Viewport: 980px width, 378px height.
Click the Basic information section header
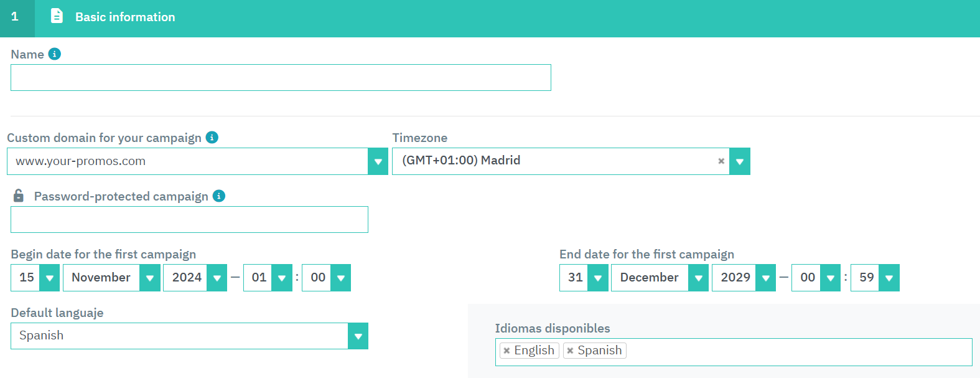pos(125,17)
